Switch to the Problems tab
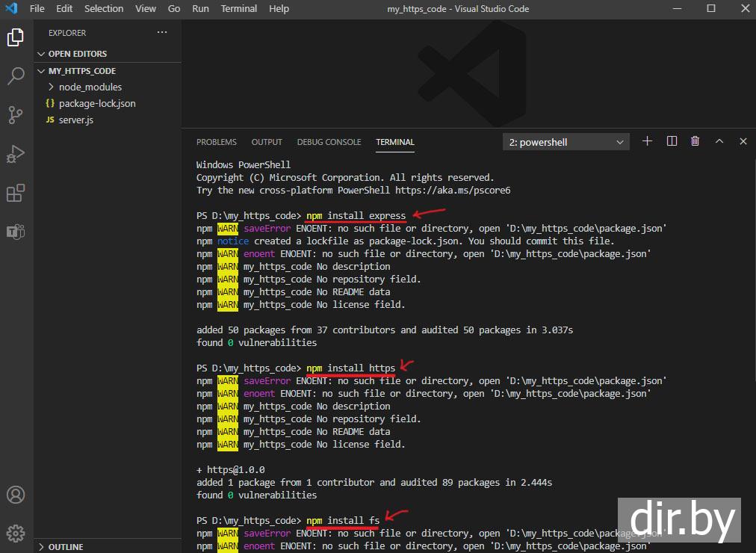The height and width of the screenshot is (553, 756). click(216, 142)
